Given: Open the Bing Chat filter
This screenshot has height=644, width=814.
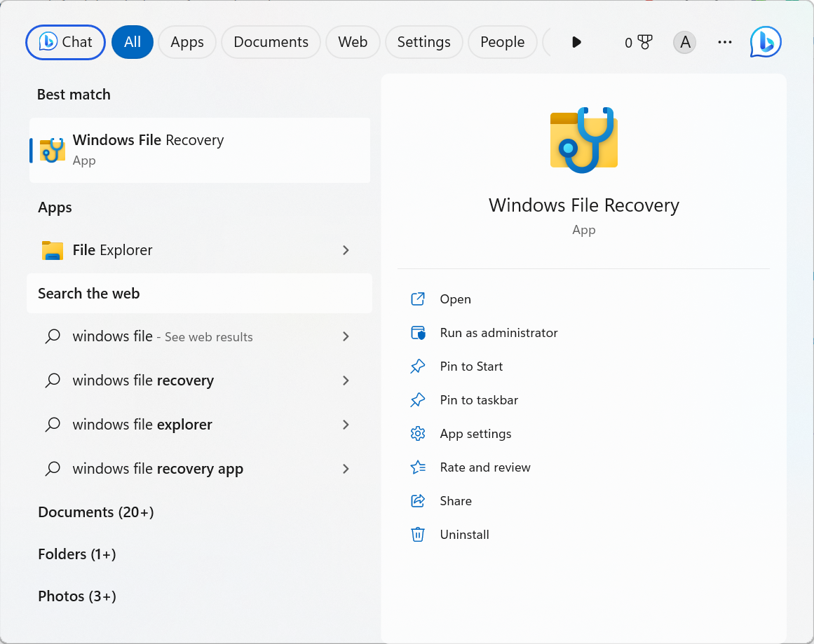Looking at the screenshot, I should 65,42.
